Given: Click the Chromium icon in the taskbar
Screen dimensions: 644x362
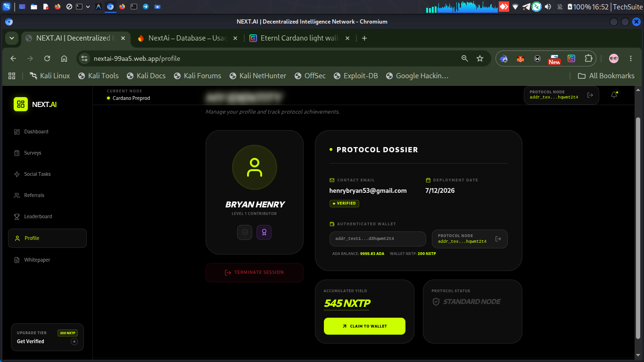Looking at the screenshot, I should pos(110,7).
